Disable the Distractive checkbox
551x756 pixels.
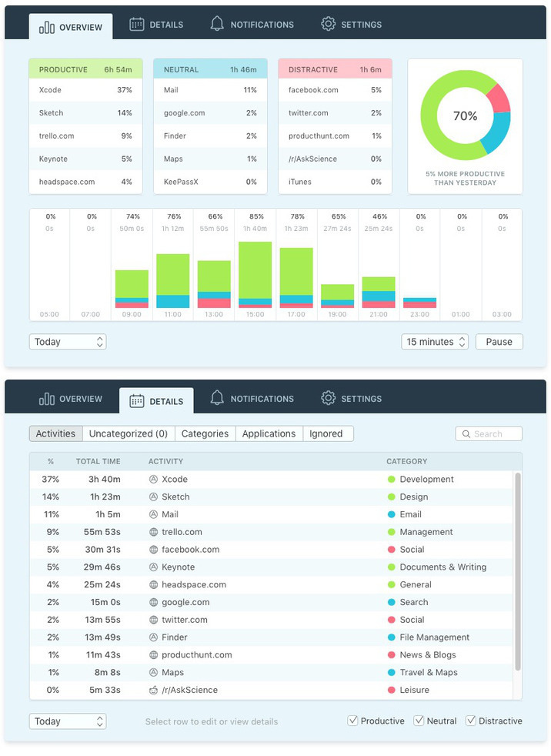(x=470, y=721)
